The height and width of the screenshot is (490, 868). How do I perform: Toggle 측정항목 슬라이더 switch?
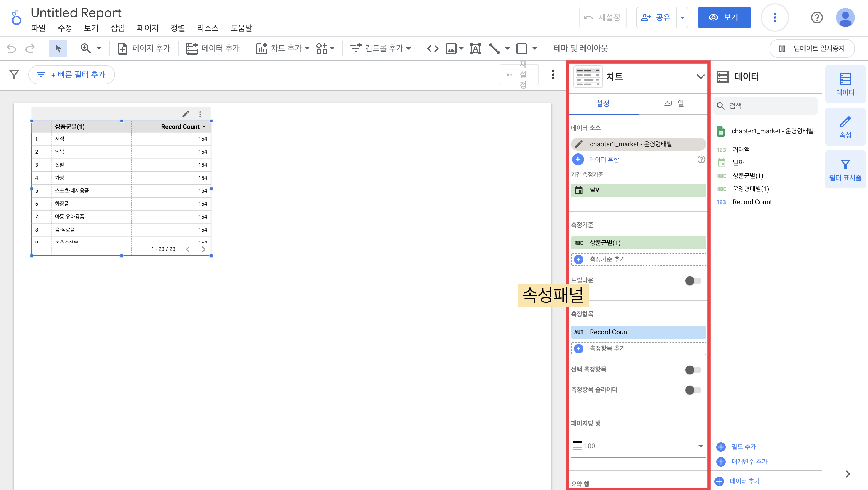click(693, 390)
